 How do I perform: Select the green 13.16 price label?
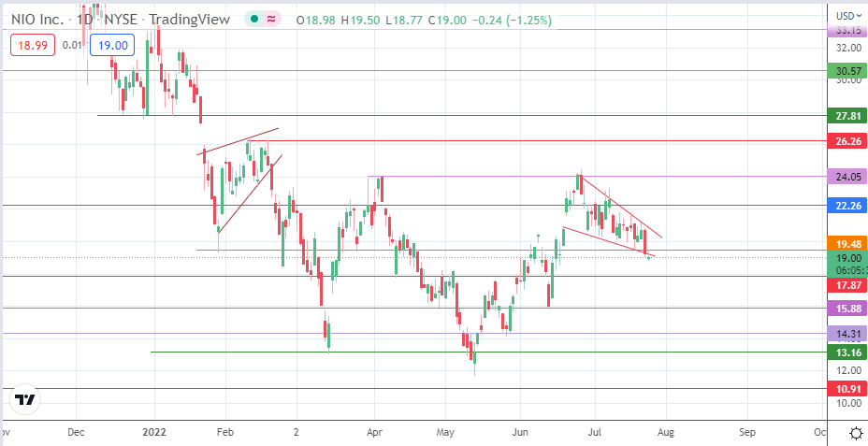click(846, 352)
